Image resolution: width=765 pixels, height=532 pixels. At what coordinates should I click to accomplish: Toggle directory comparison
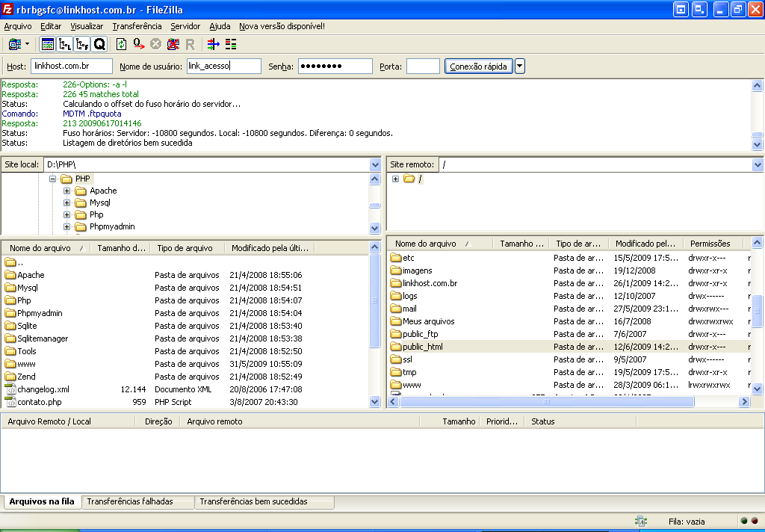[231, 44]
